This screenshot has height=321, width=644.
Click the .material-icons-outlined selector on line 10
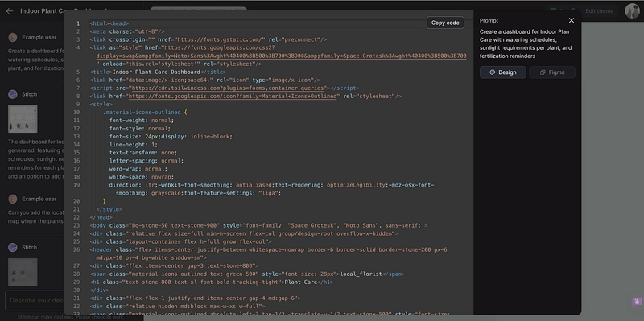point(142,112)
